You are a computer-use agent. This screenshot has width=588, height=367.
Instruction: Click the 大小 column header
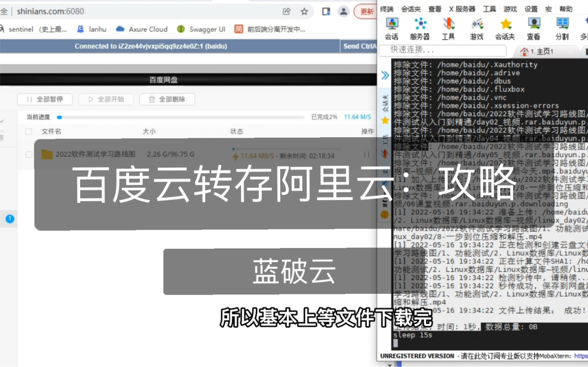click(149, 131)
